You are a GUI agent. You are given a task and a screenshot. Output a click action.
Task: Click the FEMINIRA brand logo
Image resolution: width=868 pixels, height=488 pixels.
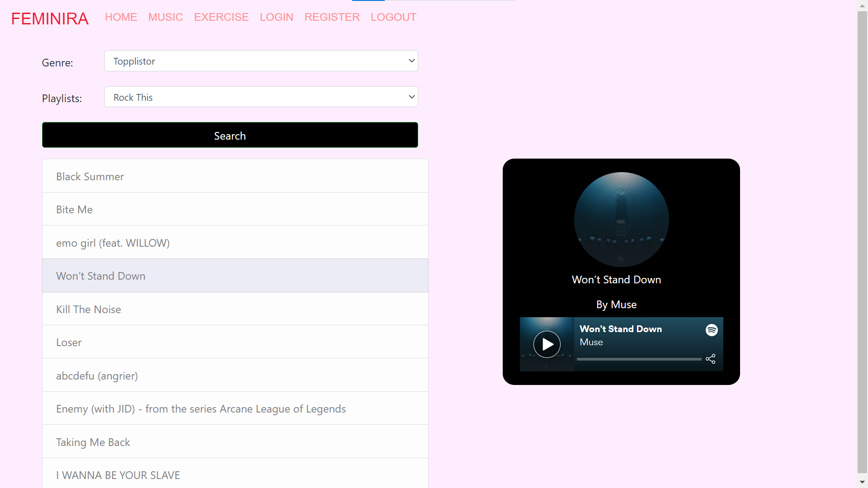pos(50,19)
